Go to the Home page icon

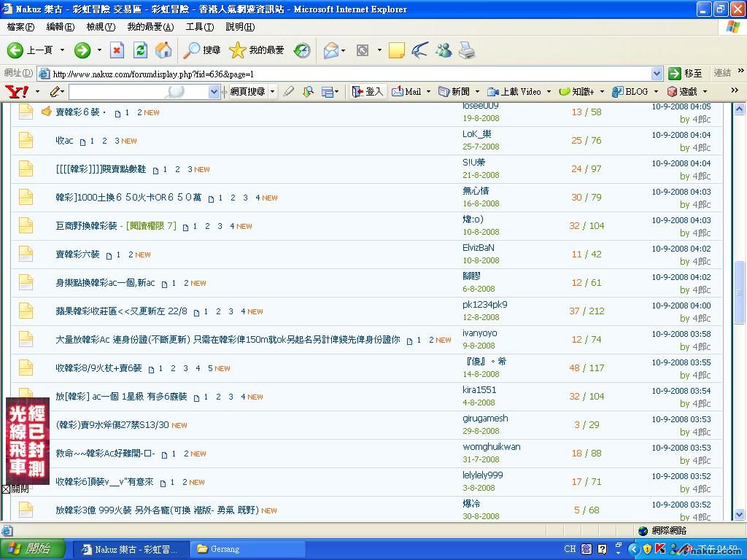(x=164, y=50)
